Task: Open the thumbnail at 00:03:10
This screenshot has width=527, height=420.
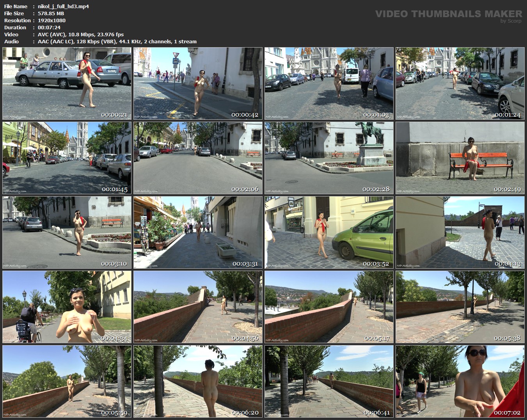Action: tap(67, 232)
